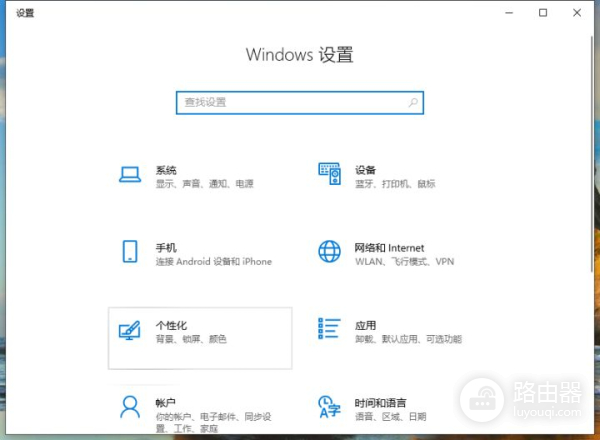Open the 帐户 person icon
The width and height of the screenshot is (600, 440).
tap(130, 407)
